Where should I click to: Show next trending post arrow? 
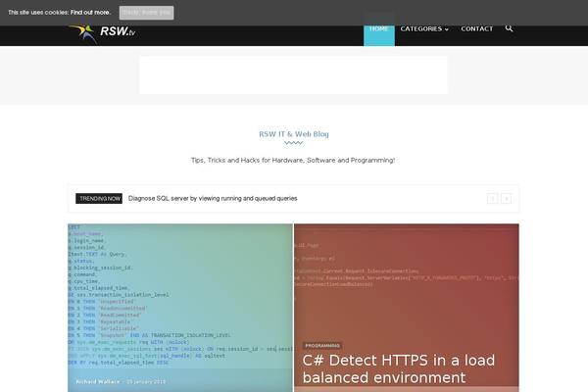pyautogui.click(x=507, y=198)
